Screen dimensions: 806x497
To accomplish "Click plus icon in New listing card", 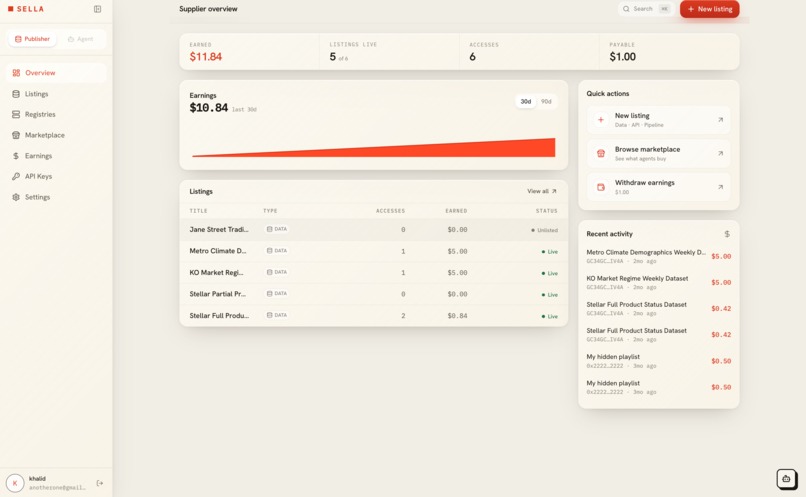I will [600, 120].
